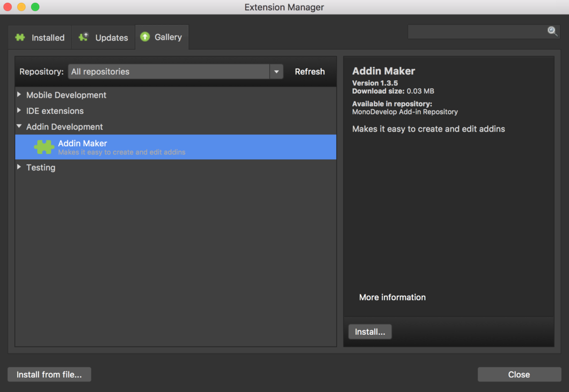The height and width of the screenshot is (392, 569).
Task: Click the Install... button for Addin Maker
Action: pos(370,332)
